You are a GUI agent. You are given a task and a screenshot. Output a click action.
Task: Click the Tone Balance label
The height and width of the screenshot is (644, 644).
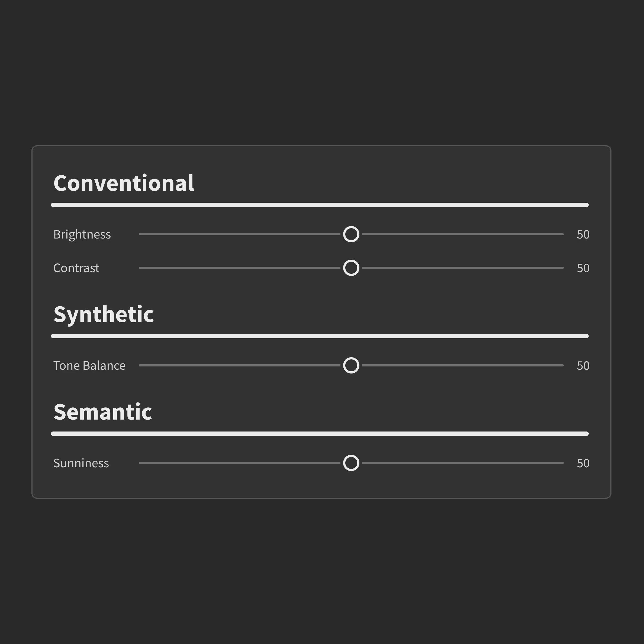(89, 366)
